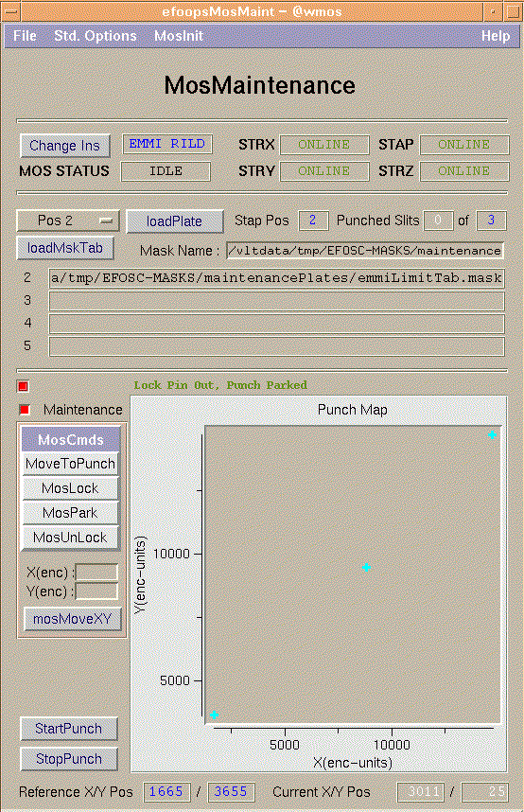Image resolution: width=524 pixels, height=812 pixels.
Task: Click the Punched Slits count field
Action: click(x=439, y=221)
